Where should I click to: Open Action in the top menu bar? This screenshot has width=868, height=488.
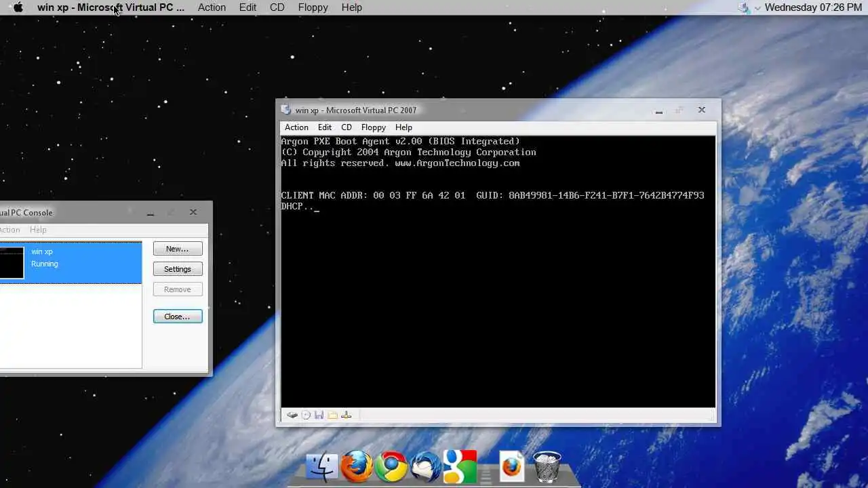(212, 7)
